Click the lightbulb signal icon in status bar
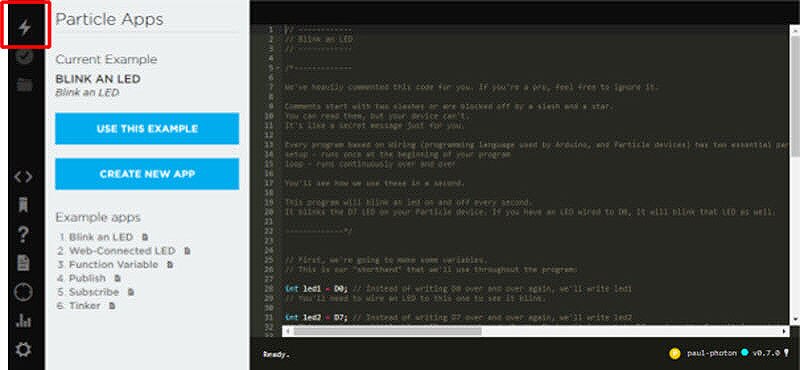 [786, 353]
